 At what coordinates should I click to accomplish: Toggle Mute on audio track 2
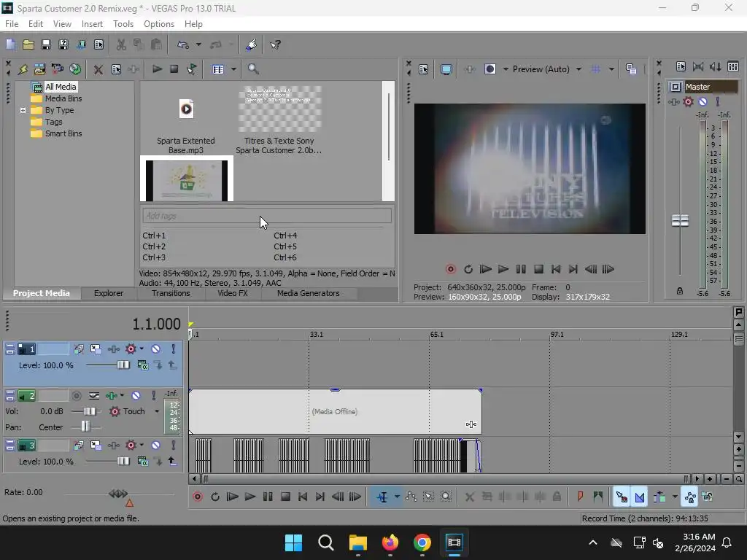tap(136, 396)
